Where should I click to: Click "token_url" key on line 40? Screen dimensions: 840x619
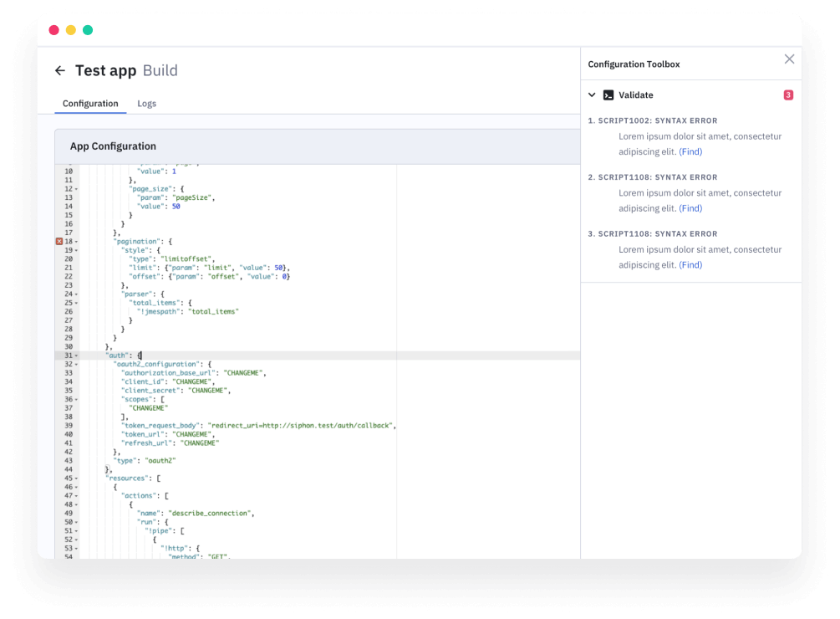click(143, 435)
